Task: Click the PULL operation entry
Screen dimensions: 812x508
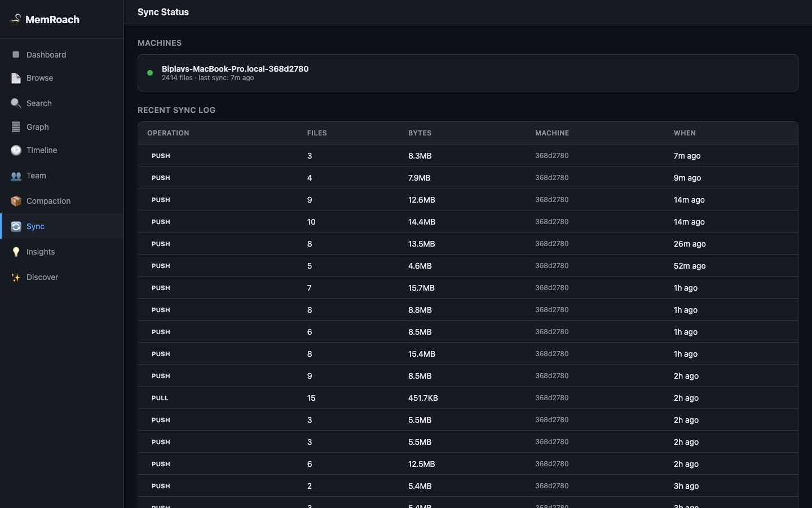Action: [160, 398]
